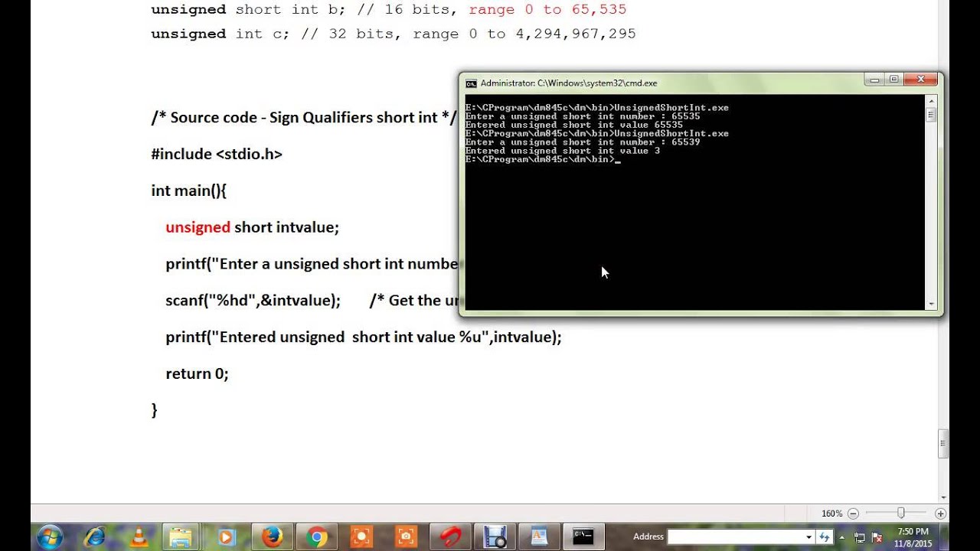Click the Address toolbar go/refresh button
The height and width of the screenshot is (551, 980).
pos(825,537)
